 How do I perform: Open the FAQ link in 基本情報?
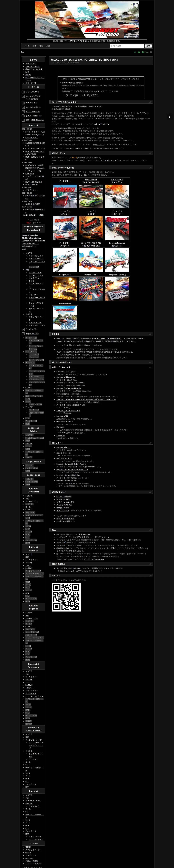27,72
